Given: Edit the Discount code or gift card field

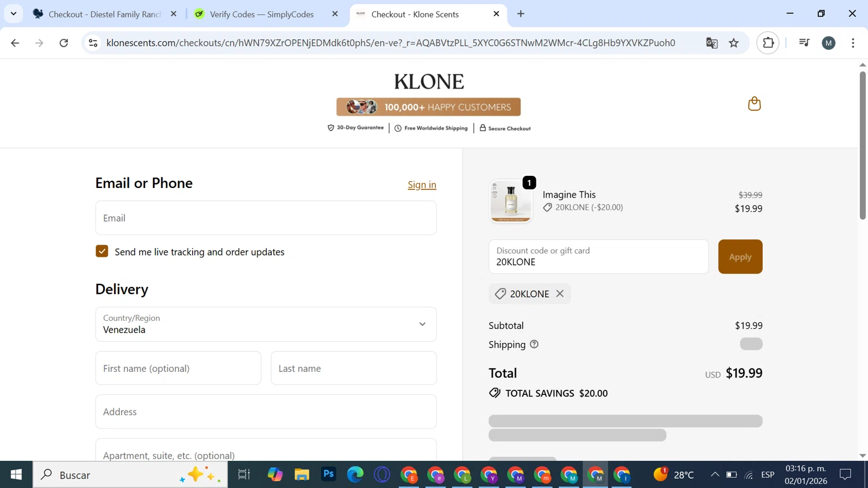Looking at the screenshot, I should click(x=598, y=257).
